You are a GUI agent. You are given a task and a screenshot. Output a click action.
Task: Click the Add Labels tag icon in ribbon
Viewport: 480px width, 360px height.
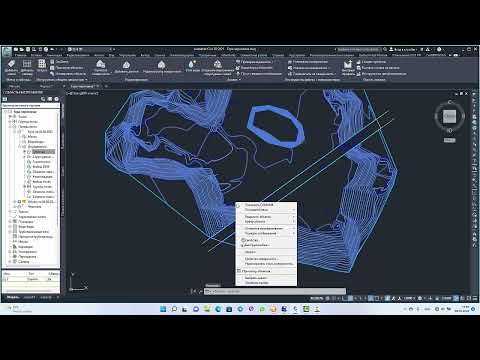pos(12,64)
